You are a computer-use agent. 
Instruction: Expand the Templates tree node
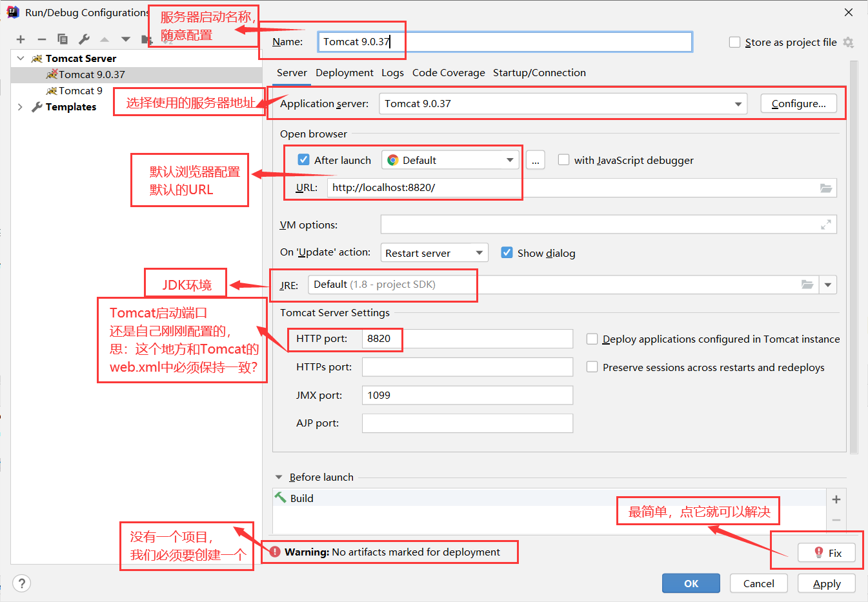coord(20,107)
